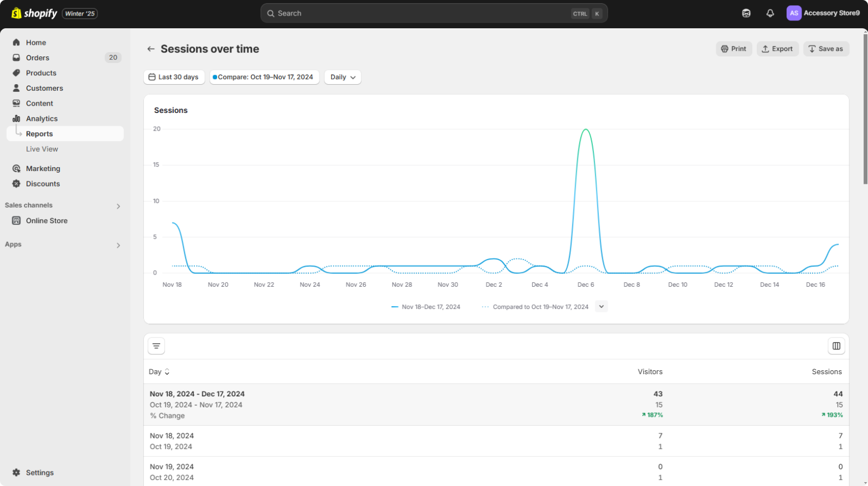
Task: Click the Export button
Action: point(777,49)
